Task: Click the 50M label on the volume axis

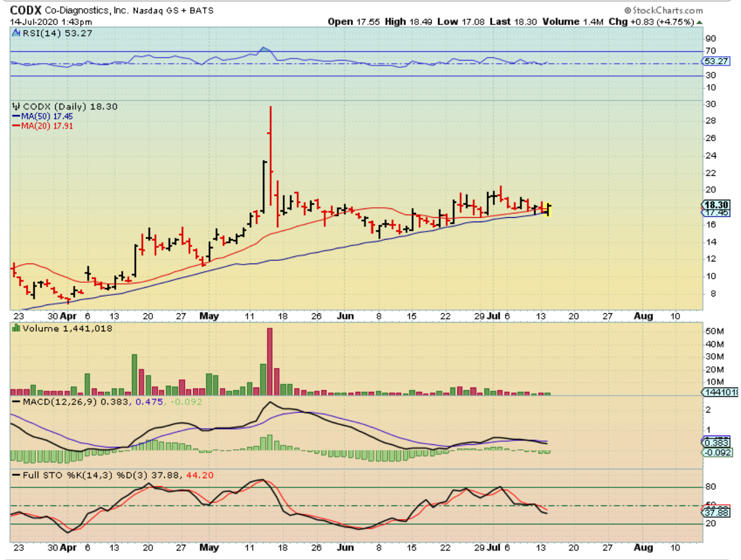Action: coord(715,331)
